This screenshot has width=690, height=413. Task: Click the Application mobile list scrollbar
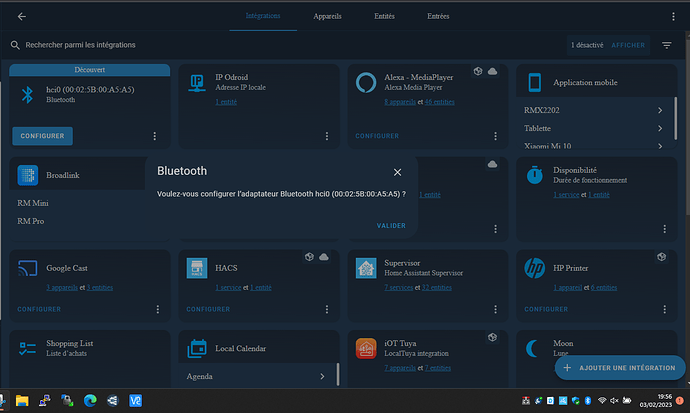pos(675,119)
